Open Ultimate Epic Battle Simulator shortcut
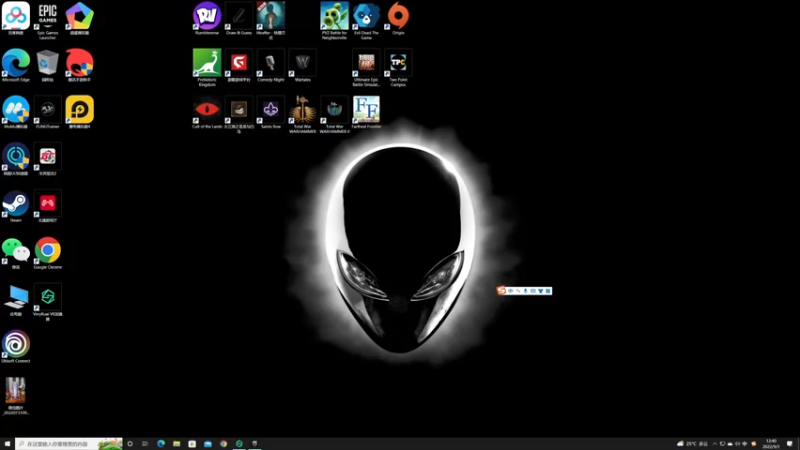800x450 pixels. pos(366,67)
